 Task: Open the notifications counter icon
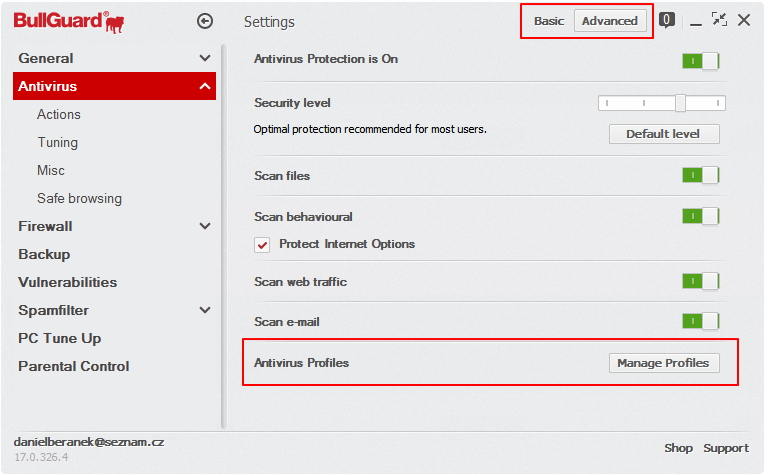(667, 20)
